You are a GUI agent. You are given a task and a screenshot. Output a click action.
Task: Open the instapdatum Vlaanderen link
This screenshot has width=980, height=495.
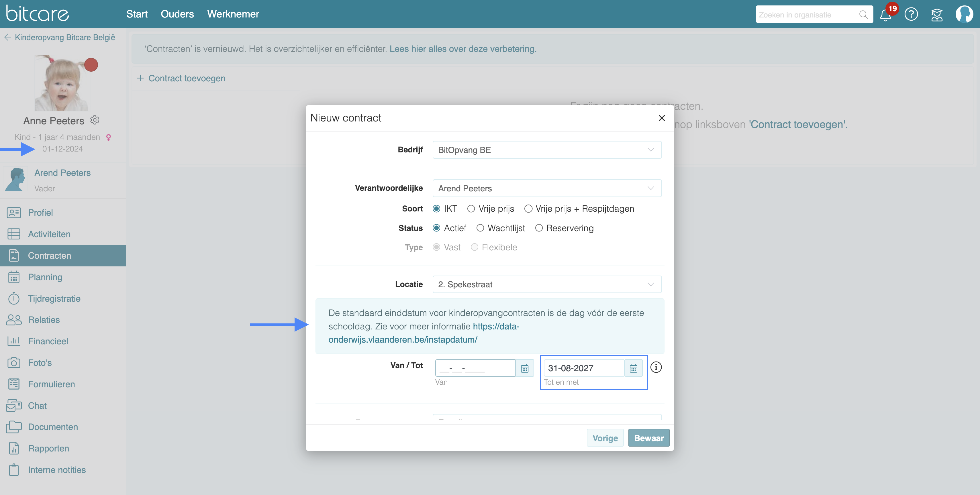click(x=403, y=339)
